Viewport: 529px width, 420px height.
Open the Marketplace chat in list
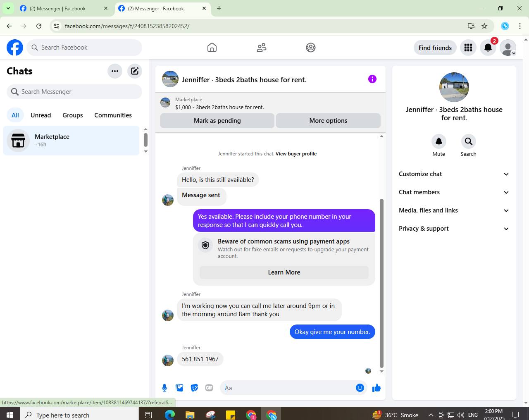click(x=71, y=141)
